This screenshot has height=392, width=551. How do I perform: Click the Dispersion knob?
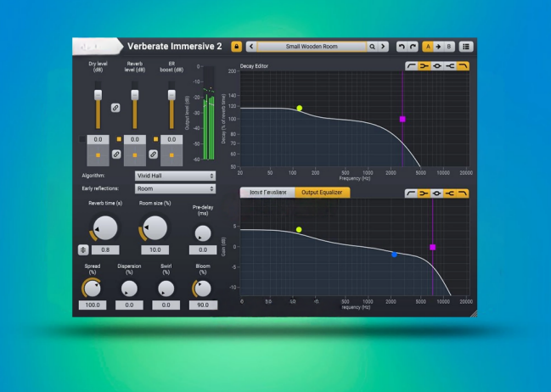pyautogui.click(x=129, y=288)
